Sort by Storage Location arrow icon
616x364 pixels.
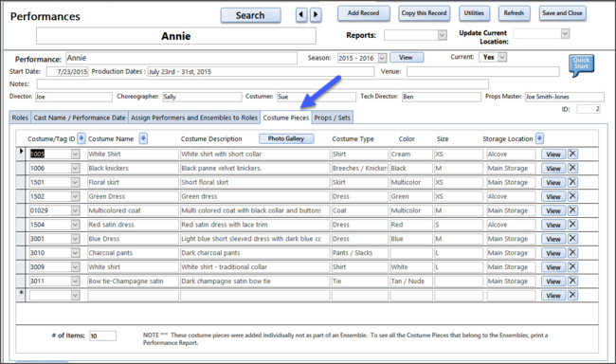tap(539, 138)
